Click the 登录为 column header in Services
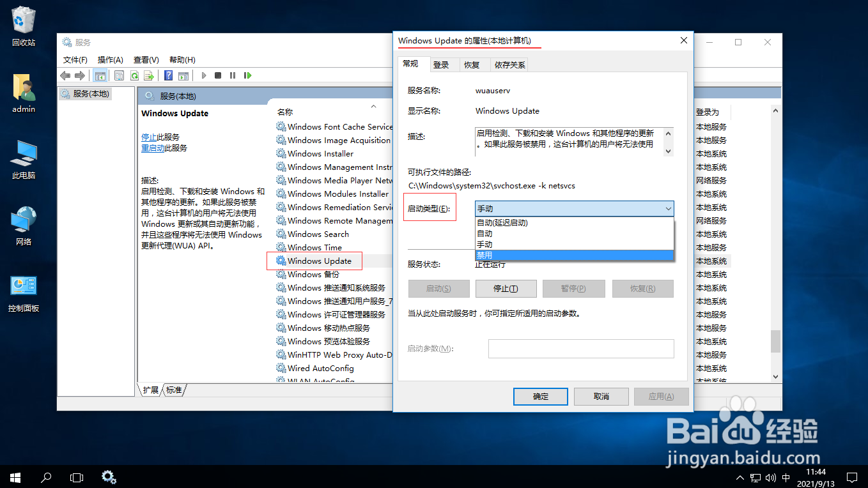 click(x=708, y=112)
